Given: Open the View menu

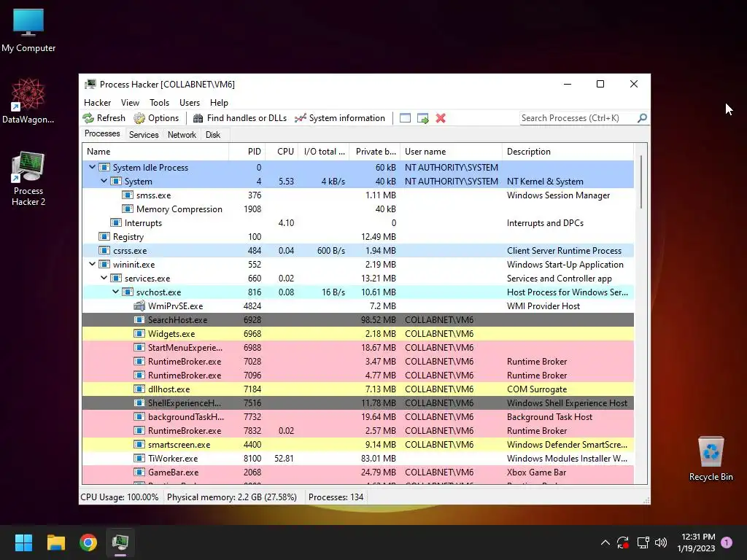Looking at the screenshot, I should pyautogui.click(x=130, y=103).
